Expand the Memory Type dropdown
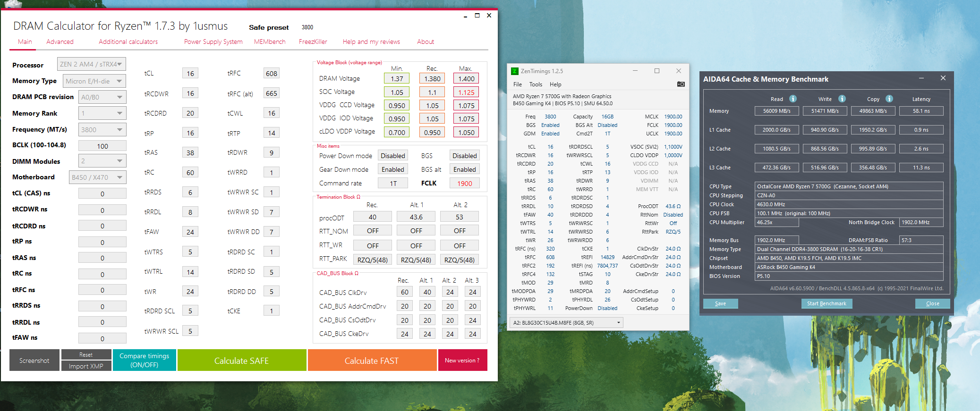This screenshot has height=411, width=980. (94, 81)
